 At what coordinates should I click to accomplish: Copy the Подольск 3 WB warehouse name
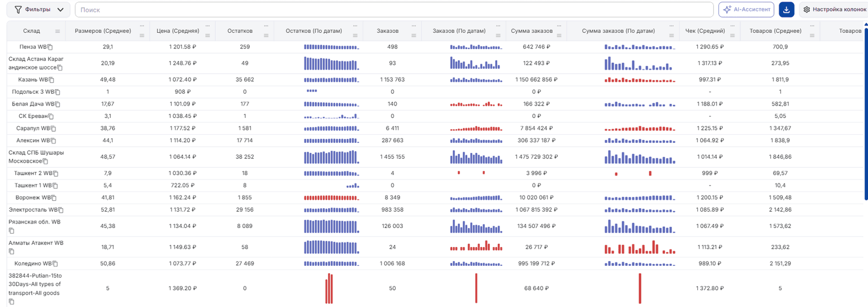pos(58,92)
